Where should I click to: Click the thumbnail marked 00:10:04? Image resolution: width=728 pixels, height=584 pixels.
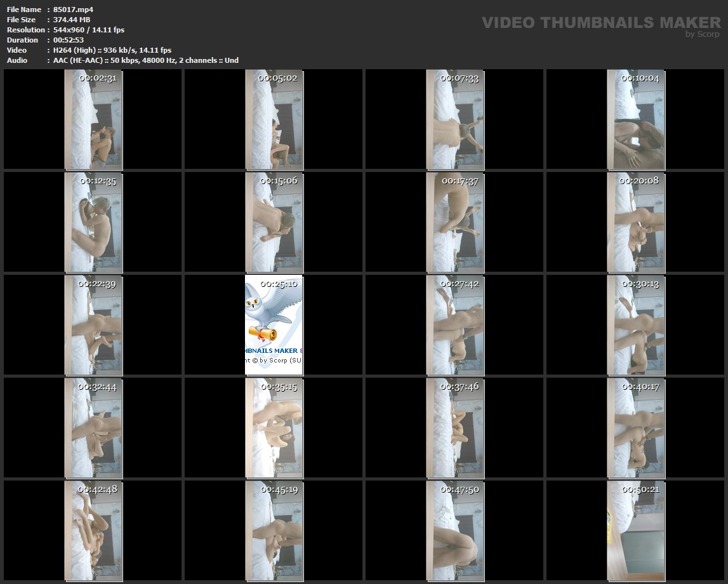[x=636, y=119]
